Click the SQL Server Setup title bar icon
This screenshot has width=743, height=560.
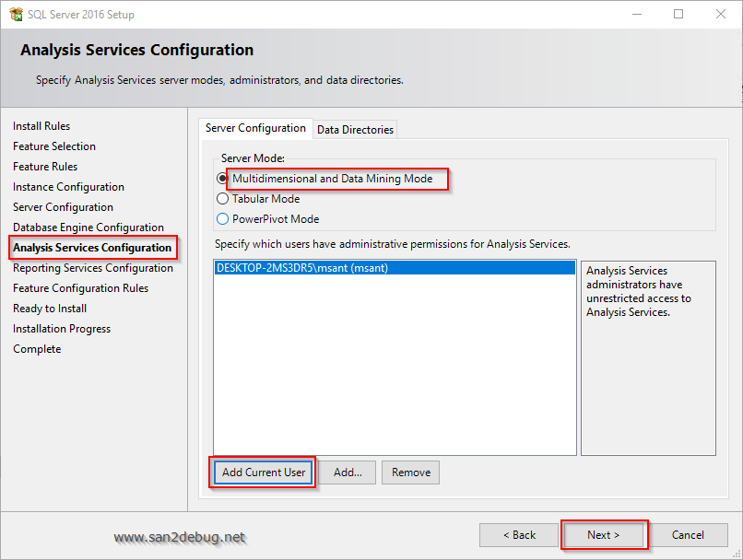coord(16,14)
